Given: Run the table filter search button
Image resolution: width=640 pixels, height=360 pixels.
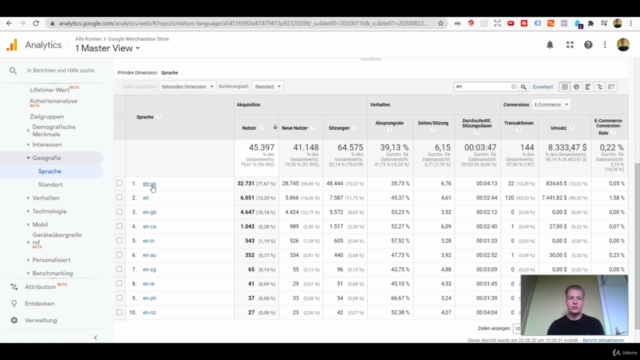Looking at the screenshot, I should click(523, 87).
